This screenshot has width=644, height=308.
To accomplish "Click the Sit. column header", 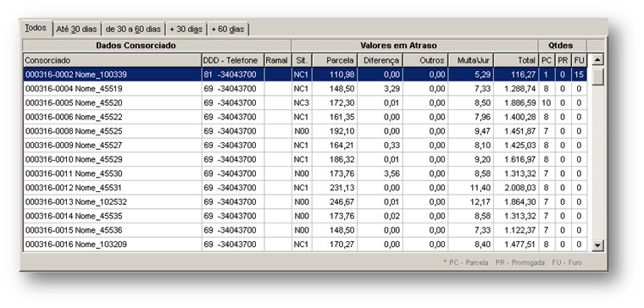I will [302, 60].
